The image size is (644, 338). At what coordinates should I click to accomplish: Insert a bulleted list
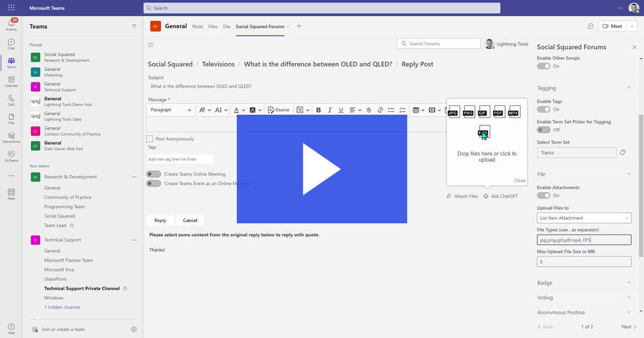click(x=391, y=110)
